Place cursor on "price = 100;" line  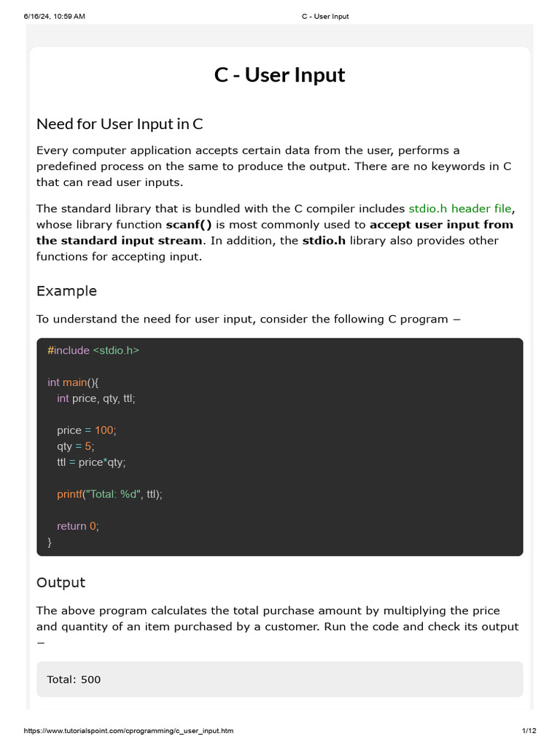[86, 430]
